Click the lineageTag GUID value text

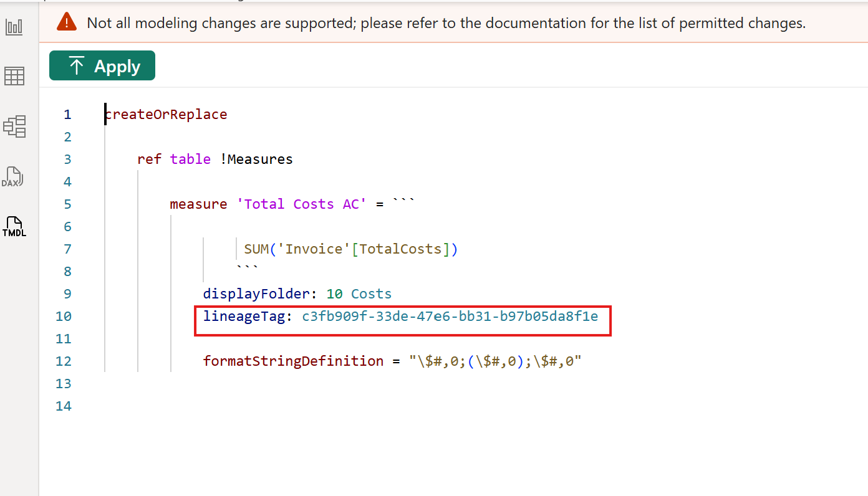click(x=450, y=316)
